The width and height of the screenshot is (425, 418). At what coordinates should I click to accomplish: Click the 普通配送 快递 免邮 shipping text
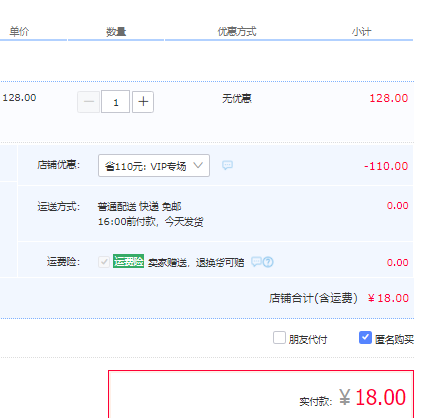click(139, 207)
